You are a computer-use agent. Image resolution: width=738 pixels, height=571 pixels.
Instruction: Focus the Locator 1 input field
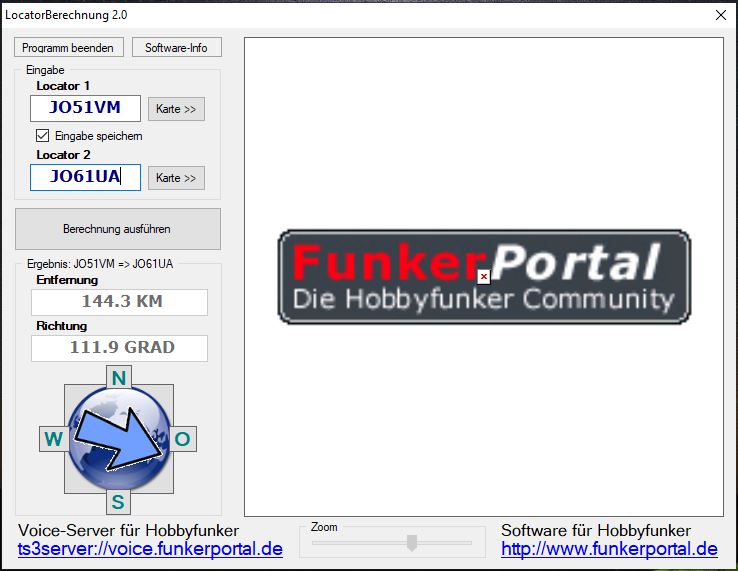85,109
